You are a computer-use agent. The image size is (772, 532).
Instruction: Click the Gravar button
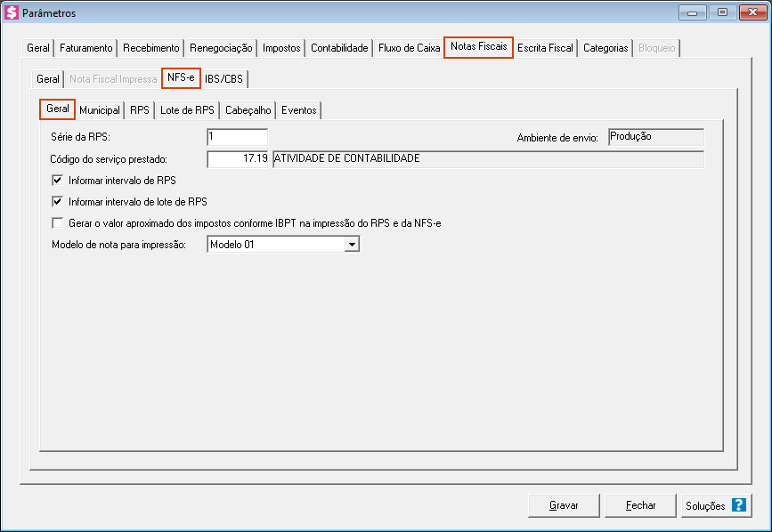(563, 505)
